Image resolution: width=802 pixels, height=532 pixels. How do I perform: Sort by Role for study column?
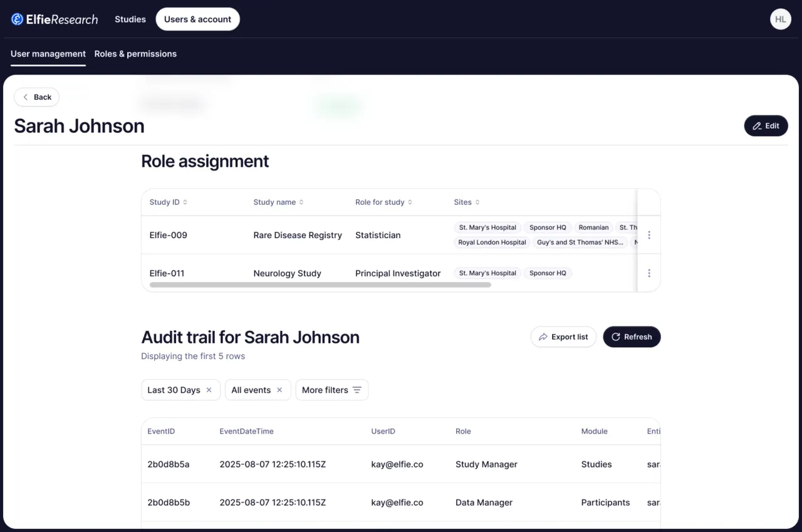(383, 202)
